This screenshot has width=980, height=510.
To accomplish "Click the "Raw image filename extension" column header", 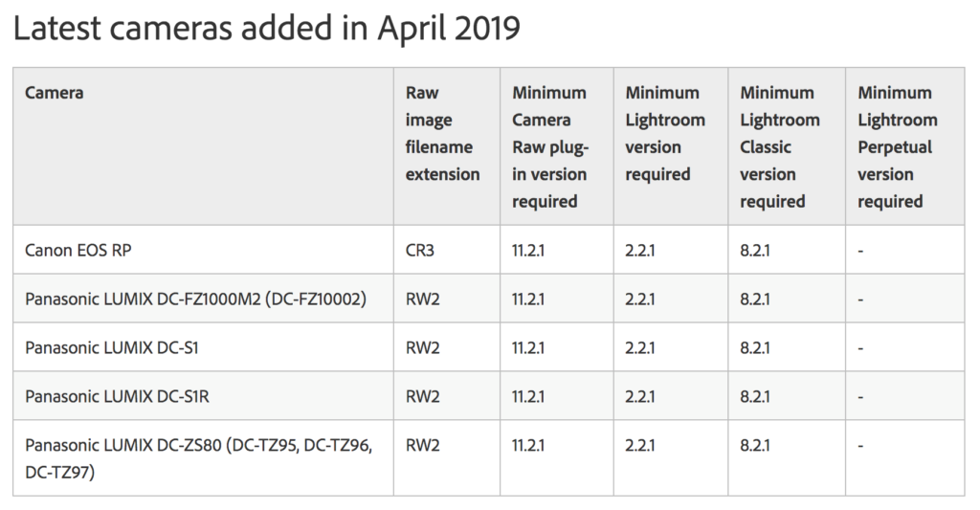I will [442, 133].
